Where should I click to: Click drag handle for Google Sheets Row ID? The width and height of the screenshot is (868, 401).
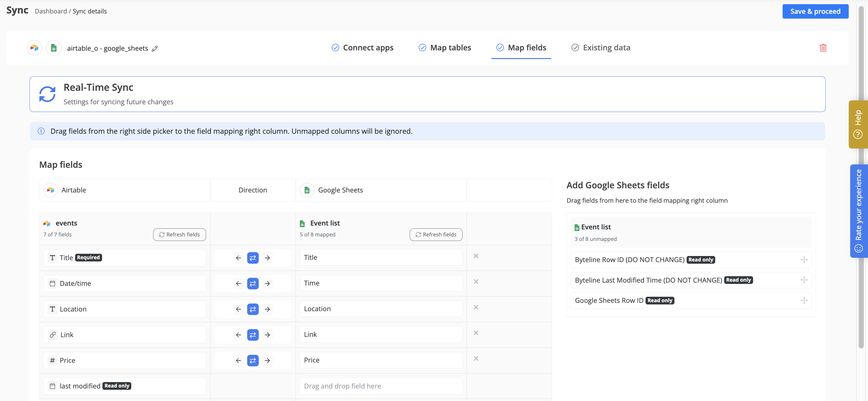[804, 300]
